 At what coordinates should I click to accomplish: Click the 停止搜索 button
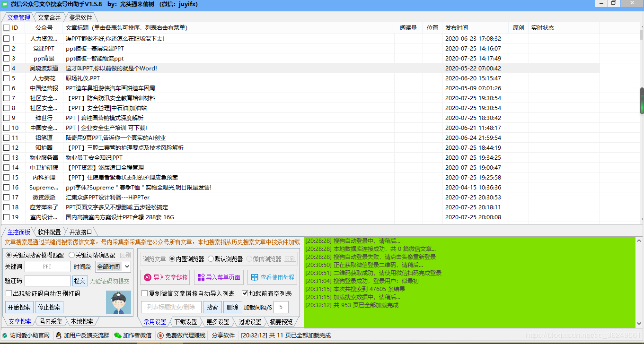tap(49, 307)
